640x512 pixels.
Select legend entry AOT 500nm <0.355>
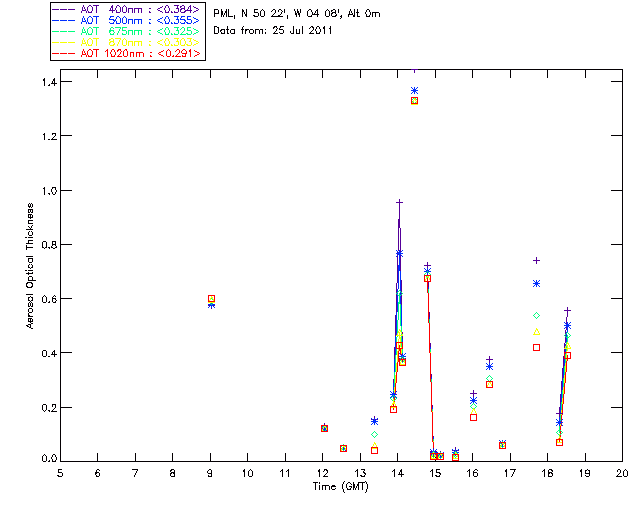[127, 20]
